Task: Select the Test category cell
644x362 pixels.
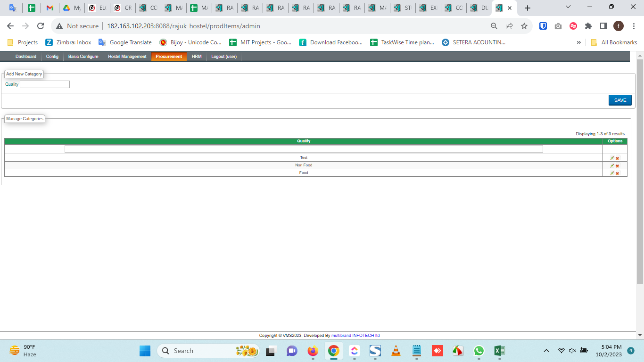Action: [x=304, y=158]
